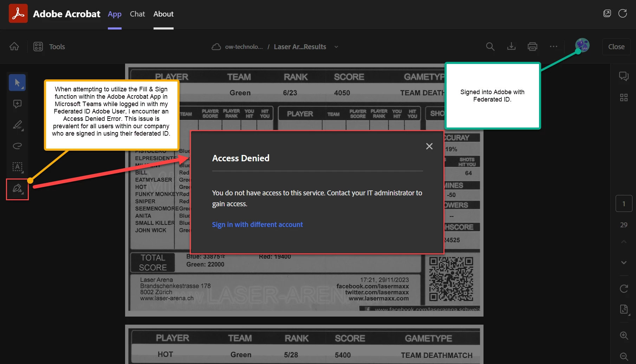Download the PDF file
The width and height of the screenshot is (636, 364).
(511, 46)
